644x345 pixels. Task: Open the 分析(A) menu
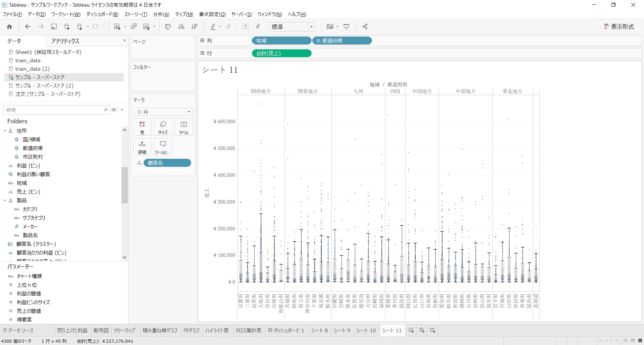pos(161,14)
